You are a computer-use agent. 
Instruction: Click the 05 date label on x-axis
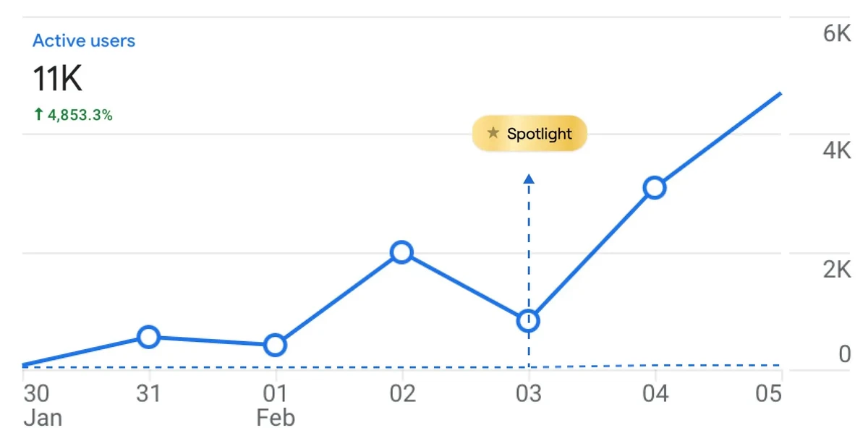point(769,394)
